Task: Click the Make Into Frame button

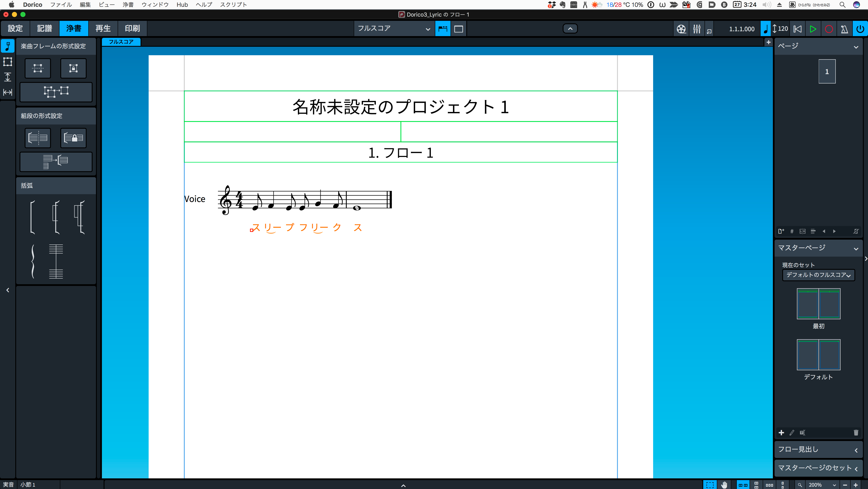Action: pyautogui.click(x=38, y=68)
